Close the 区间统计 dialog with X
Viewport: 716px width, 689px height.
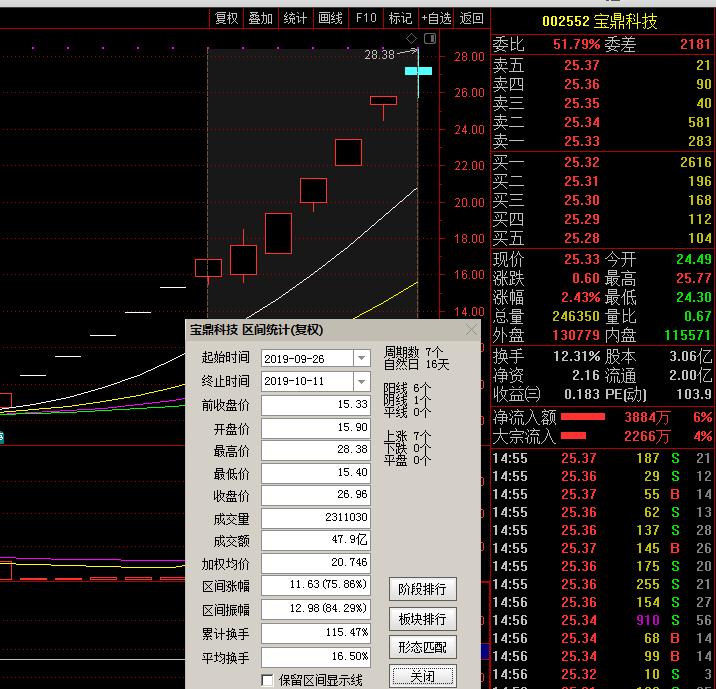[x=471, y=330]
